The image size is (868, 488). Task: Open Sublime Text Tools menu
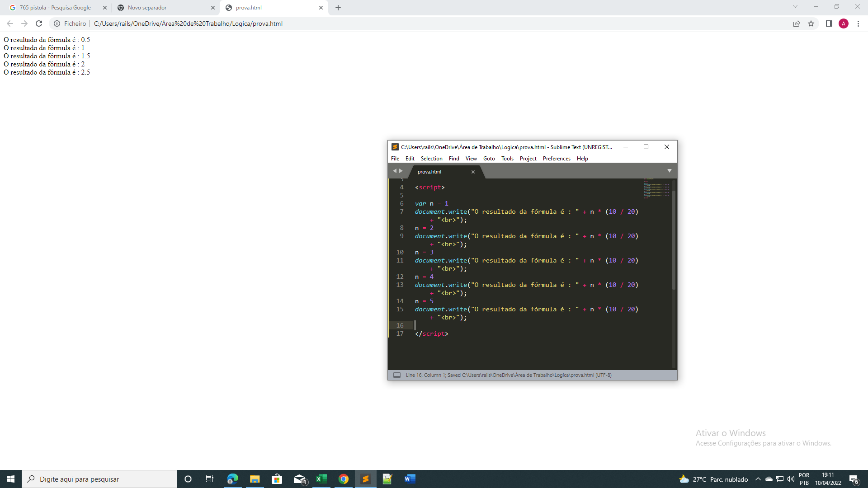[507, 159]
